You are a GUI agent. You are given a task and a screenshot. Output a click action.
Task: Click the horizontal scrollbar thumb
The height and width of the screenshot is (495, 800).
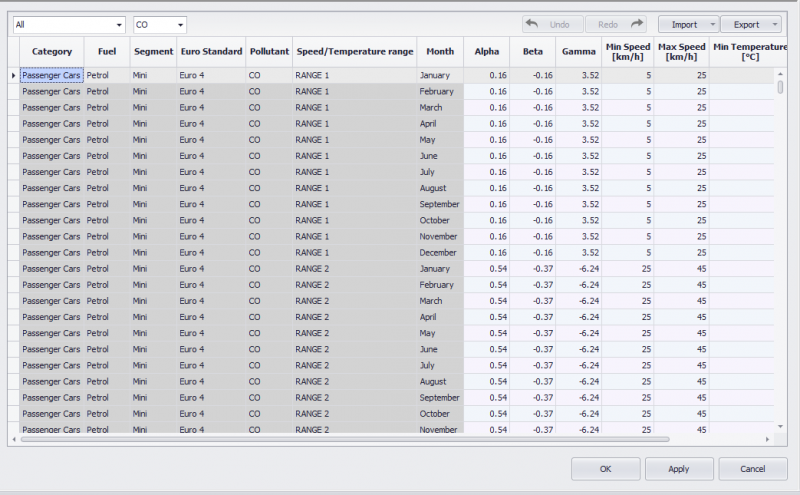(x=345, y=439)
